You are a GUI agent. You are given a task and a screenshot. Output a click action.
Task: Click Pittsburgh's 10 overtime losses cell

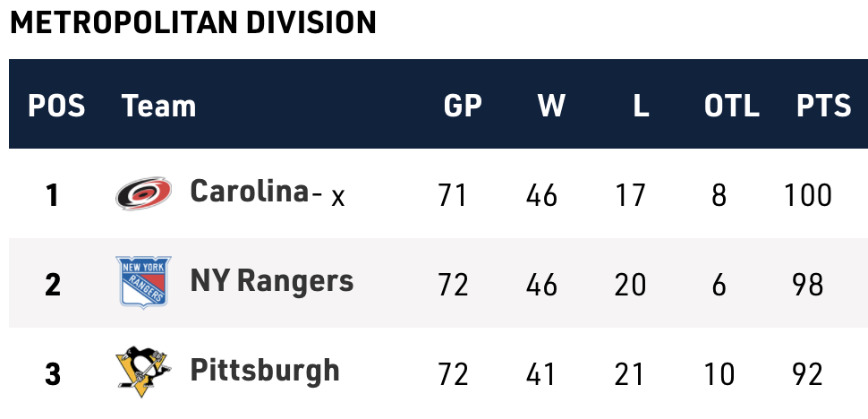click(x=719, y=373)
